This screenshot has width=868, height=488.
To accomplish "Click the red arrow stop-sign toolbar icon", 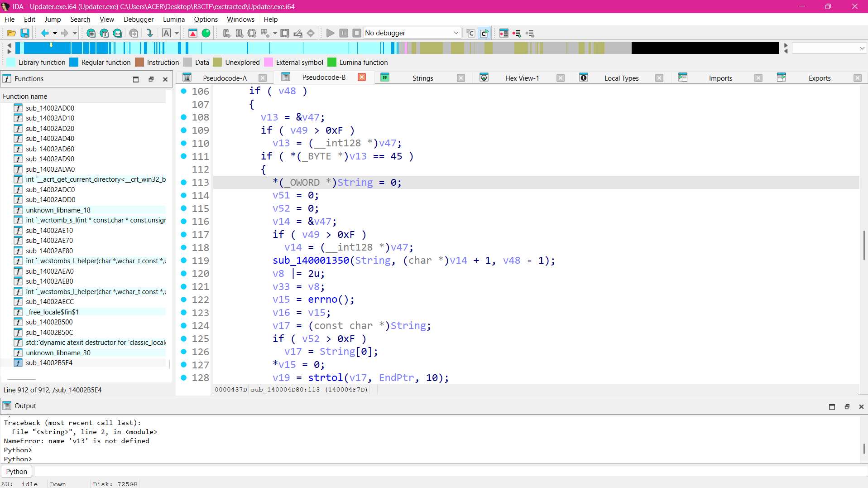I will [x=193, y=33].
